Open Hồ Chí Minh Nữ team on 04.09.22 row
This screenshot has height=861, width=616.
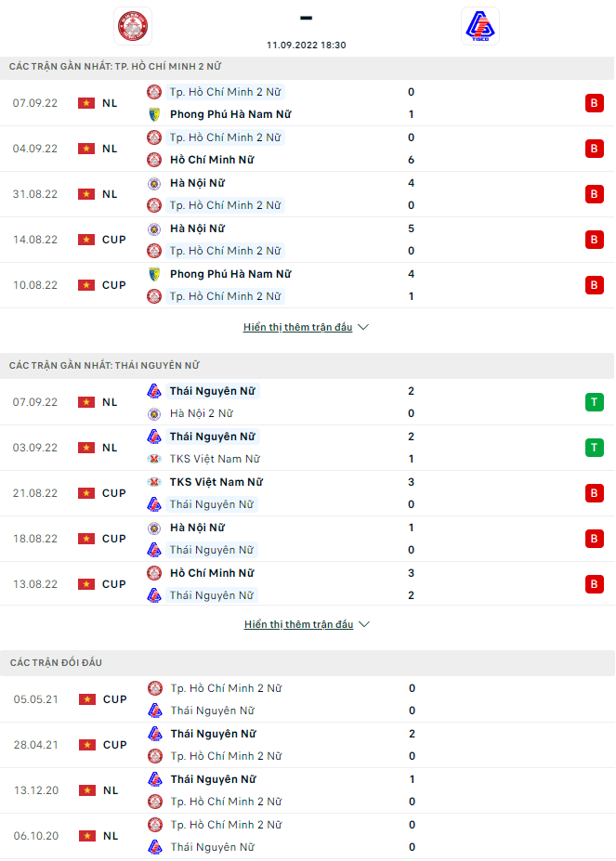coord(212,160)
